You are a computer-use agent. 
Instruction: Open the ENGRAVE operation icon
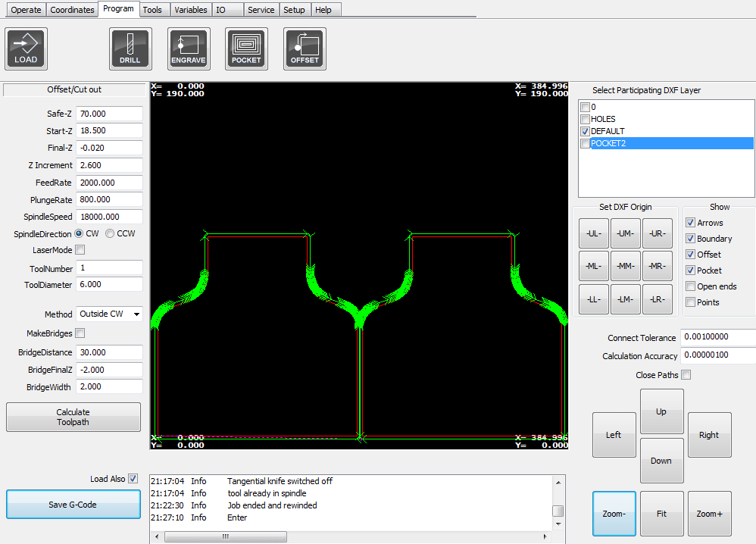point(188,48)
